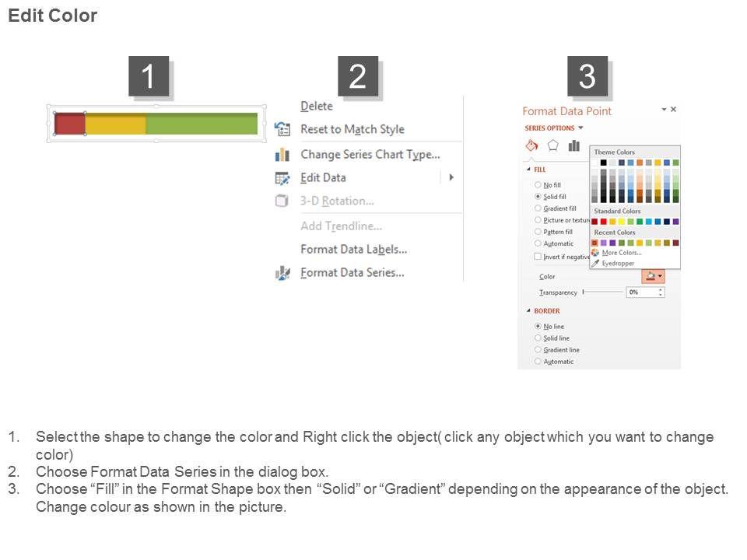This screenshot has width=747, height=560.
Task: Enable the Invert if negative checkbox
Action: [x=538, y=257]
